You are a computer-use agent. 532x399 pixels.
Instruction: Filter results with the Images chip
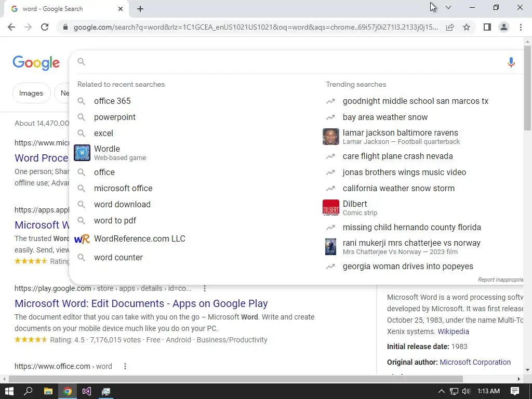pyautogui.click(x=31, y=94)
